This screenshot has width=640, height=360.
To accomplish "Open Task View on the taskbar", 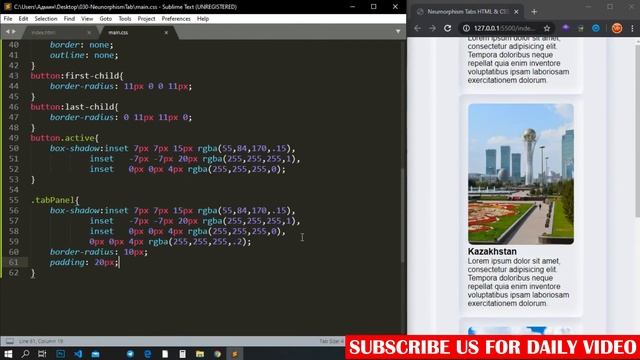I will point(42,354).
